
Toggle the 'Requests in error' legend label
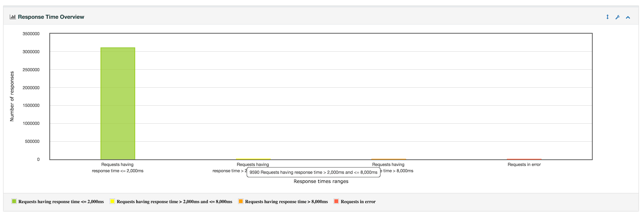pyautogui.click(x=358, y=202)
